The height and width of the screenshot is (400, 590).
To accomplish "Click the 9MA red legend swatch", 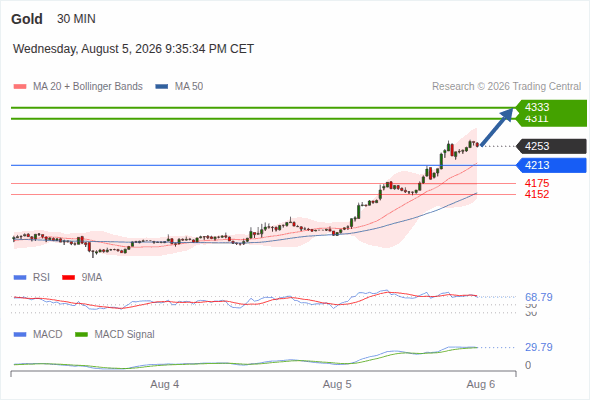I will pyautogui.click(x=68, y=278).
